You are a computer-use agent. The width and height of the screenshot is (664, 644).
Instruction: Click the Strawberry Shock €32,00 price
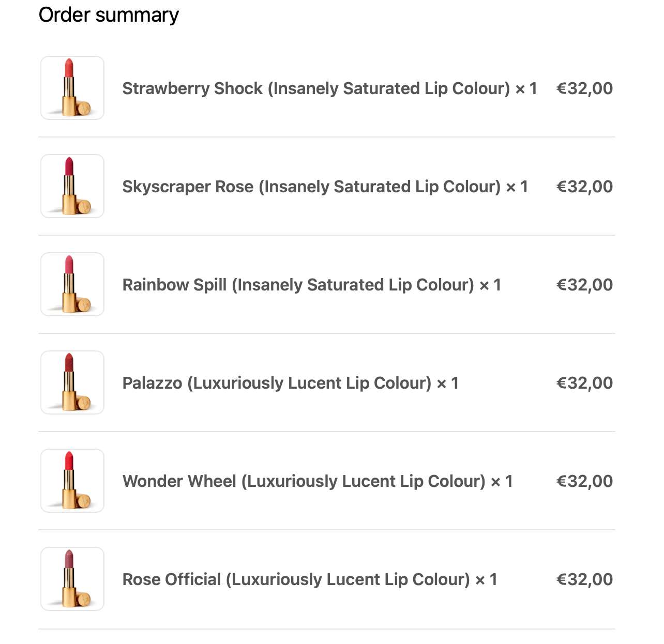pos(584,88)
